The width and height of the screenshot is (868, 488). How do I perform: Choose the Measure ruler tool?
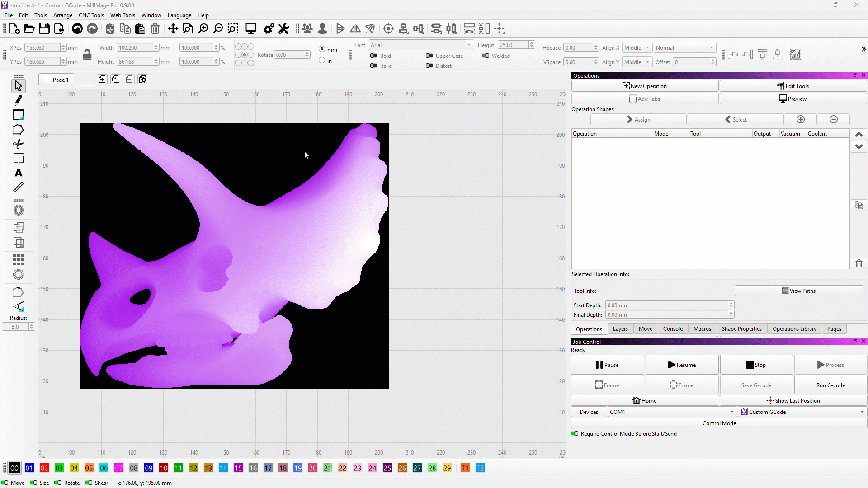18,187
